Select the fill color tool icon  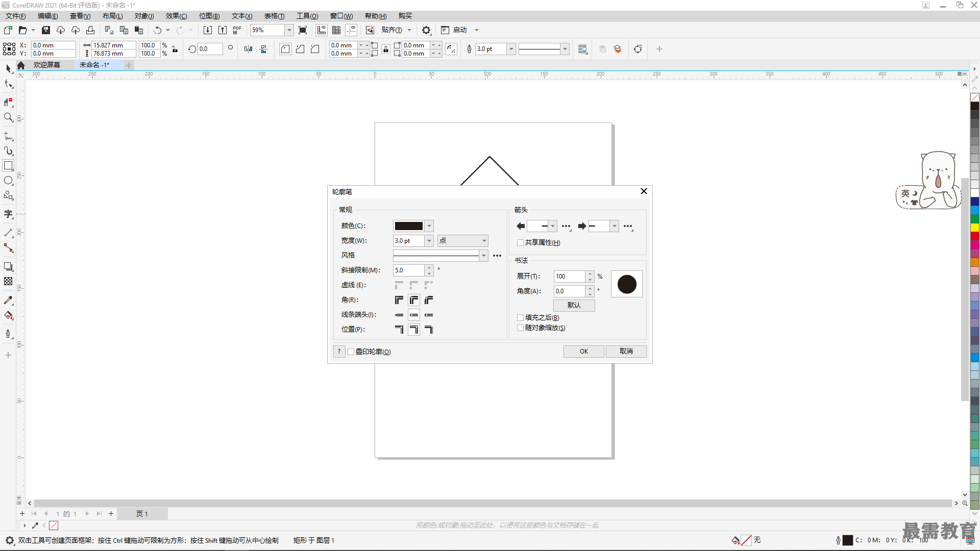click(x=9, y=315)
